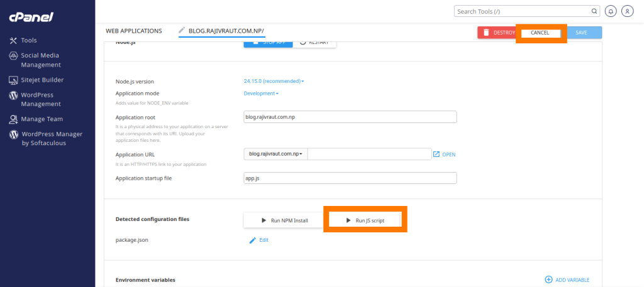This screenshot has height=287, width=644.
Task: Click plus icon for Add Variable
Action: (548, 279)
